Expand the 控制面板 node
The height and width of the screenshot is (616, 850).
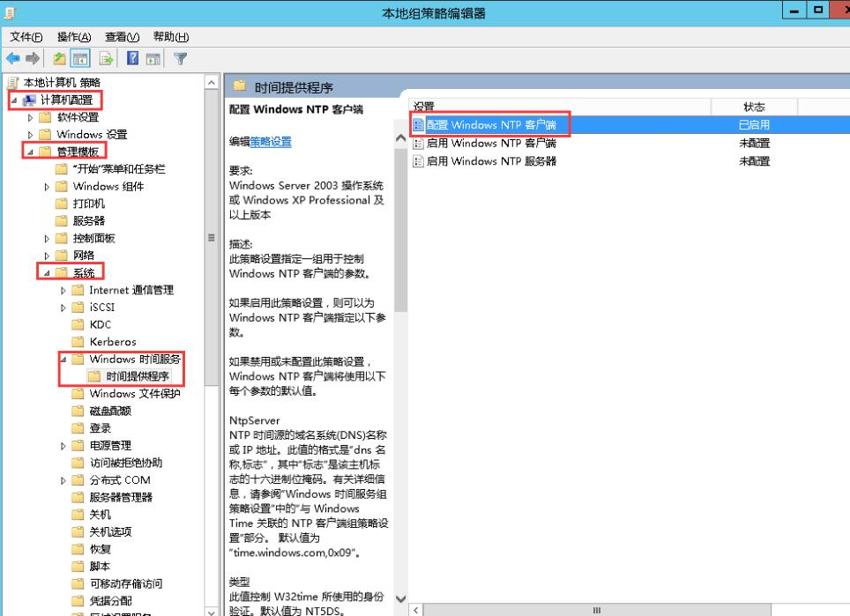point(47,239)
